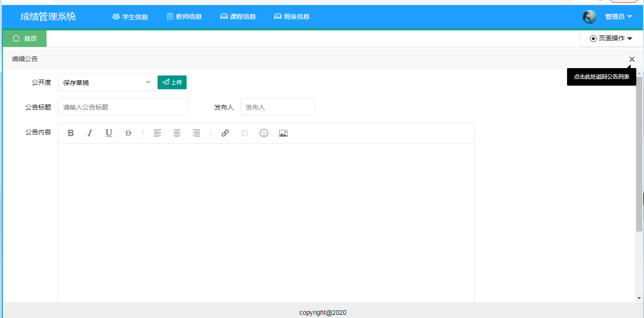Expand the 页面操作 menu
Viewport: 644px width, 318px height.
[611, 39]
